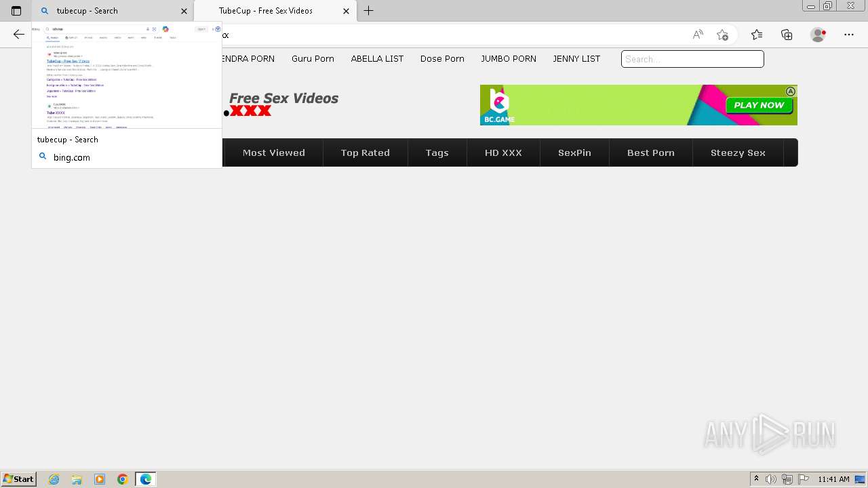
Task: Open the 'SexPin' menu item
Action: (574, 152)
